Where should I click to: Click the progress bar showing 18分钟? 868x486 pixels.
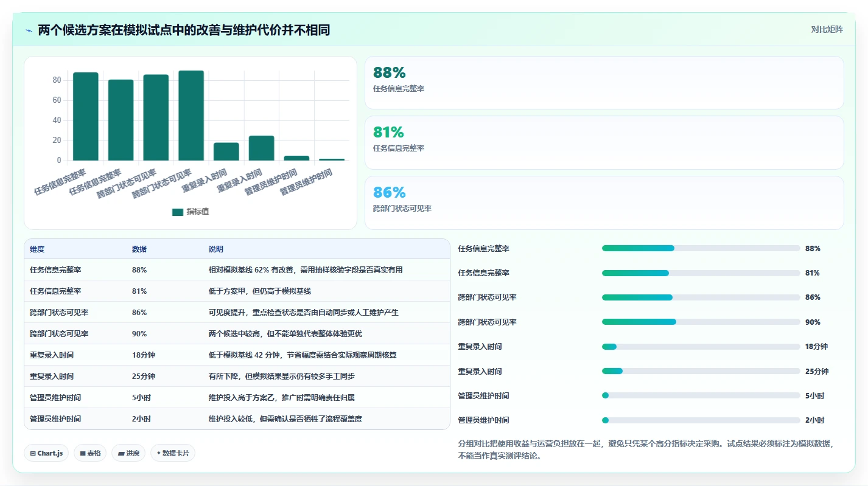tap(701, 347)
